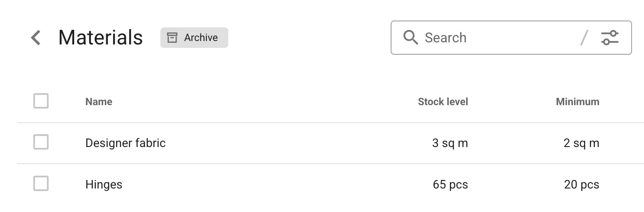Check the Designer fabric row checkbox

(x=41, y=142)
